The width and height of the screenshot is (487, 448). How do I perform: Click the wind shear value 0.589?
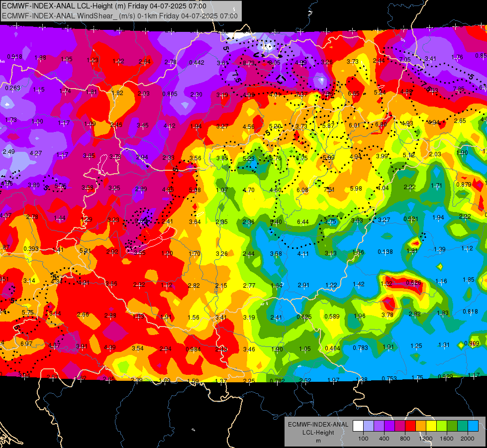pyautogui.click(x=332, y=317)
